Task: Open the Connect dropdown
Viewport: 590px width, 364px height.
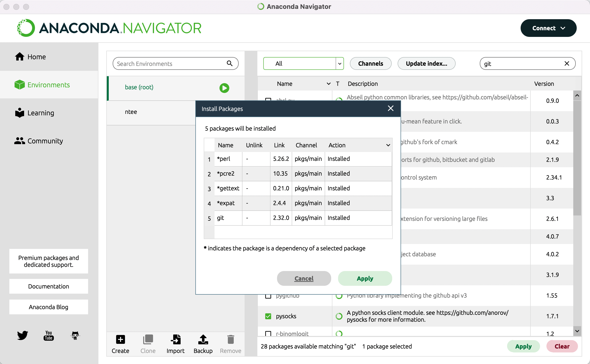Action: (x=548, y=28)
